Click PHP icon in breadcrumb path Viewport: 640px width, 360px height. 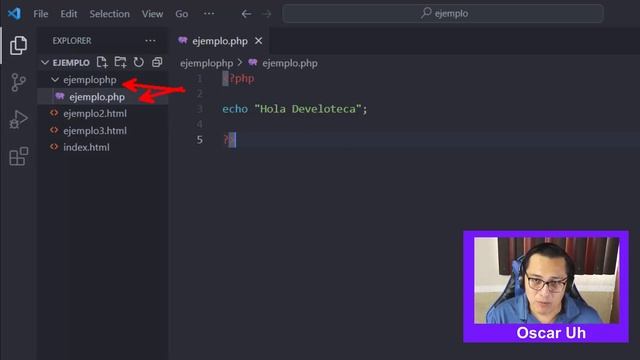coord(253,62)
